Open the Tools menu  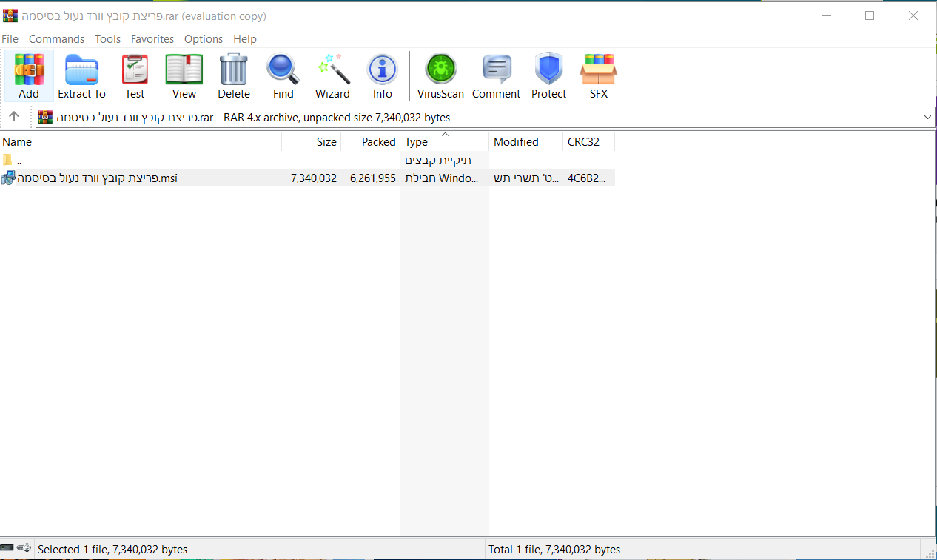tap(107, 39)
